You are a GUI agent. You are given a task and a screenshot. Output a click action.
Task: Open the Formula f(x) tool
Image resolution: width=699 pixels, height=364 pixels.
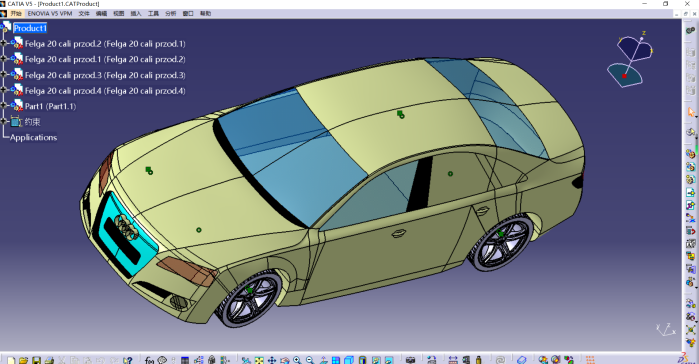pyautogui.click(x=149, y=360)
